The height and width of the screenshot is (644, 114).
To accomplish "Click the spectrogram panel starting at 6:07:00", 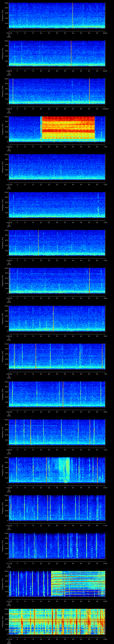I will [57, 394].
